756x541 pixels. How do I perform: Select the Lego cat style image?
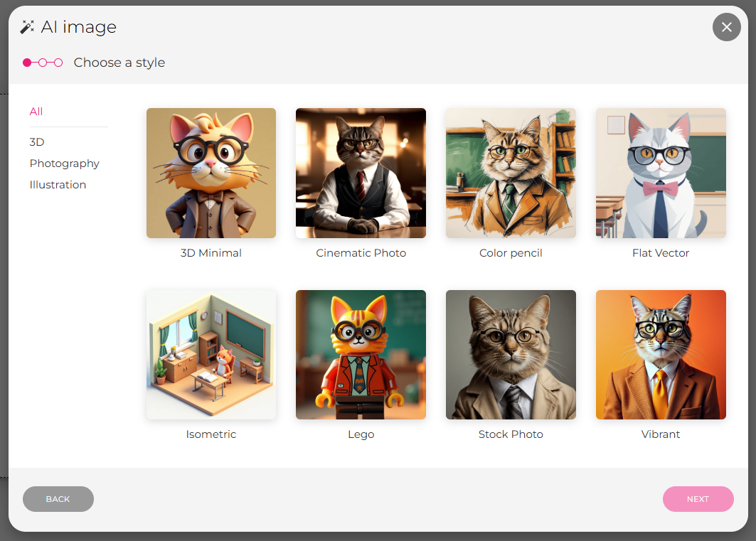(x=361, y=354)
